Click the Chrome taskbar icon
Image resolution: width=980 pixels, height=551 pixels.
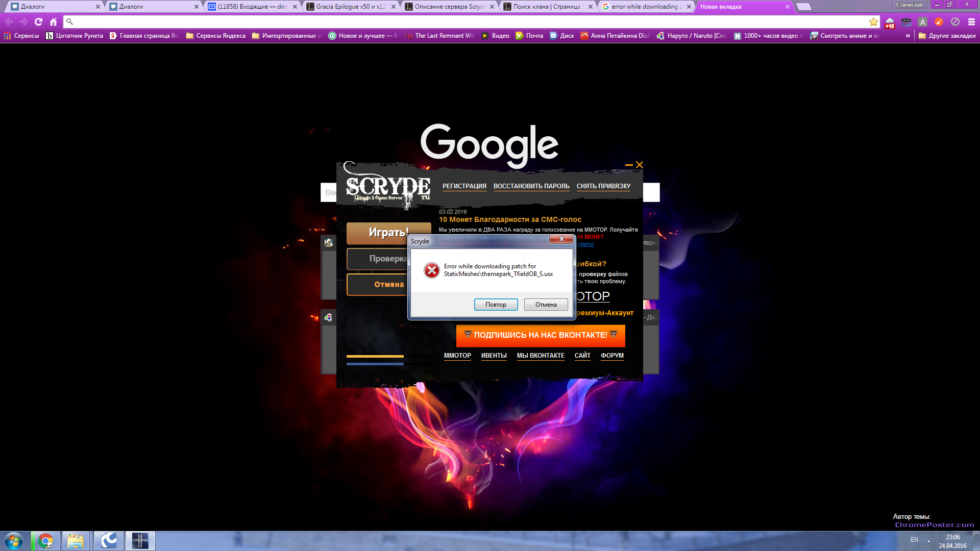pyautogui.click(x=45, y=540)
